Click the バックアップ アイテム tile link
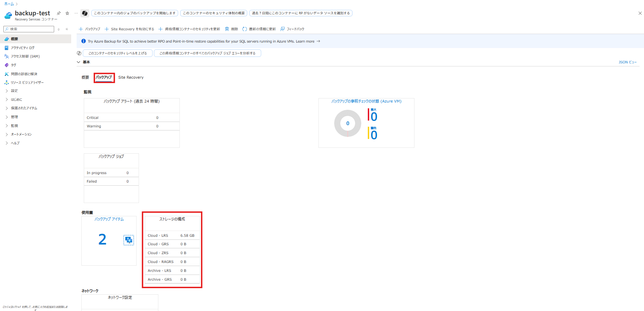The width and height of the screenshot is (644, 311). click(x=109, y=219)
